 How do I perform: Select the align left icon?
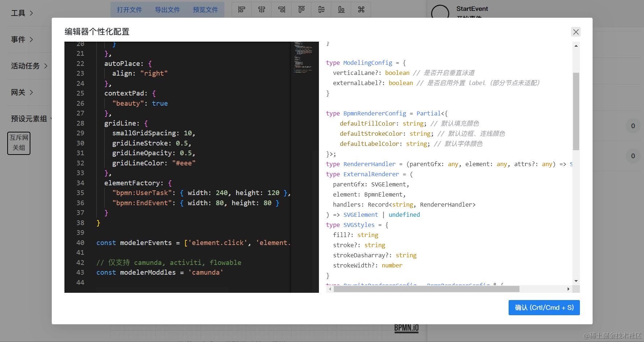tap(241, 10)
